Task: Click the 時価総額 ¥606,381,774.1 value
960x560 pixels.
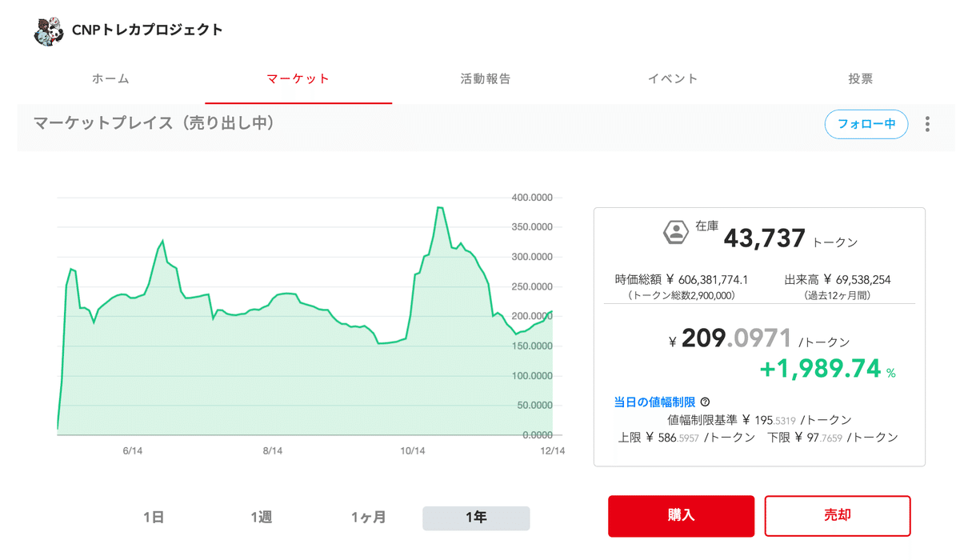Action: click(x=682, y=280)
